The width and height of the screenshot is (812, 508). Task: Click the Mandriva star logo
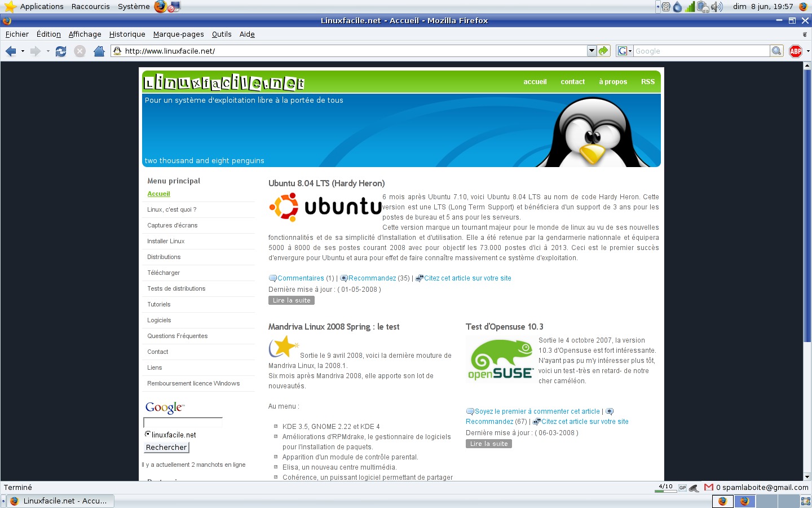pyautogui.click(x=284, y=347)
